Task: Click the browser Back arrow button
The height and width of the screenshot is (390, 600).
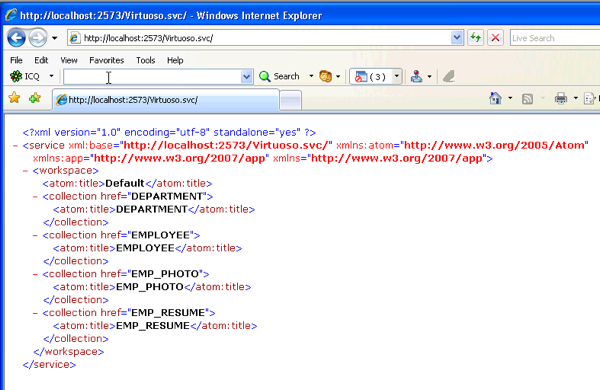Action: pos(16,38)
